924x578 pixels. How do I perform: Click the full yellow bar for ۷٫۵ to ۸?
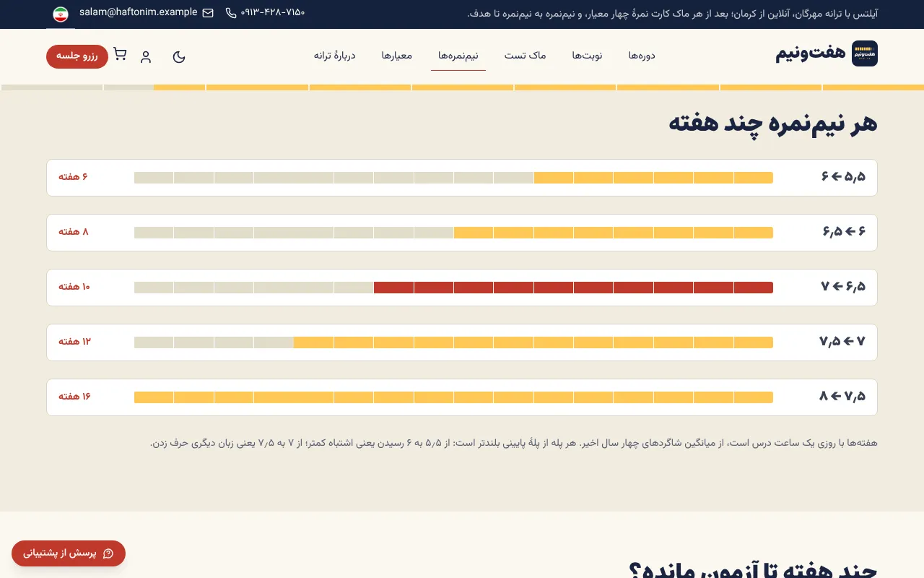pos(453,397)
